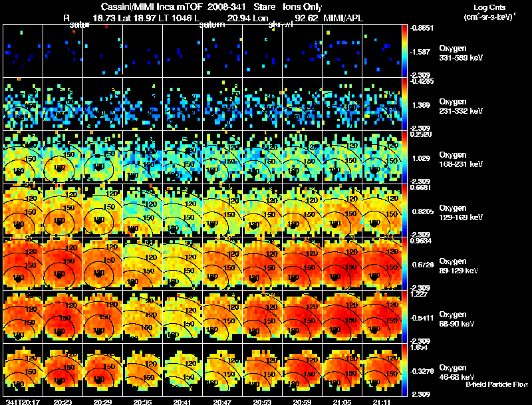Click the Oxygen 46-68 keV row label
This screenshot has height=405, width=532.
(x=456, y=372)
